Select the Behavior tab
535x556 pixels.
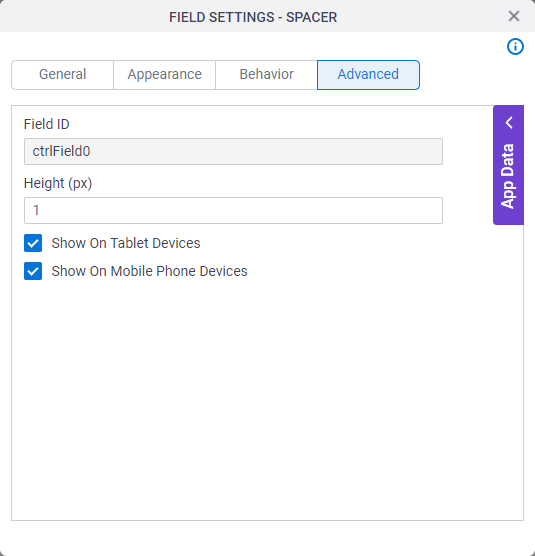(266, 75)
